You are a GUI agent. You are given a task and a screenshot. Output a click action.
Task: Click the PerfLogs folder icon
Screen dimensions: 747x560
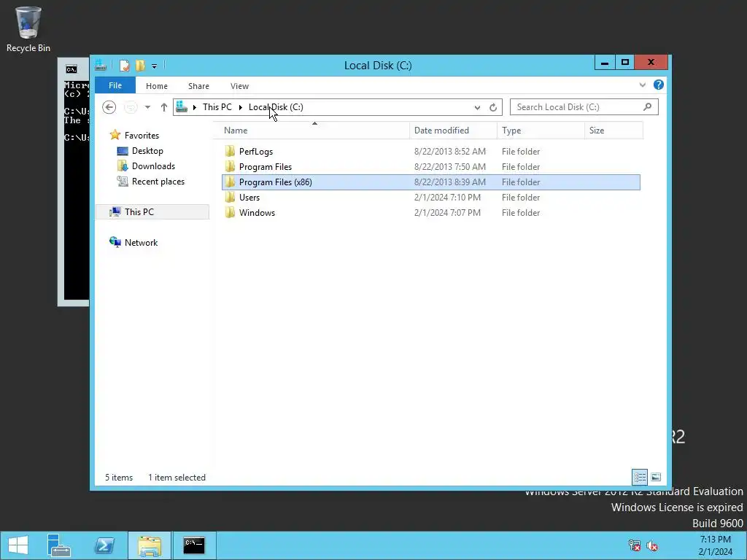[230, 152]
